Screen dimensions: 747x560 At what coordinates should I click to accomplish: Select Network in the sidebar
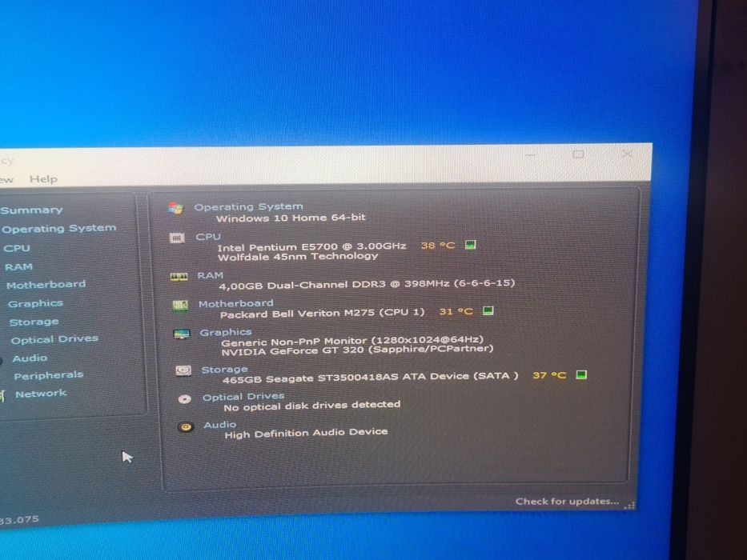tap(41, 394)
